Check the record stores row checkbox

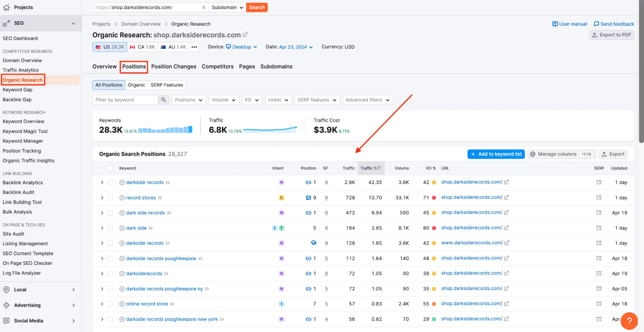(110, 198)
